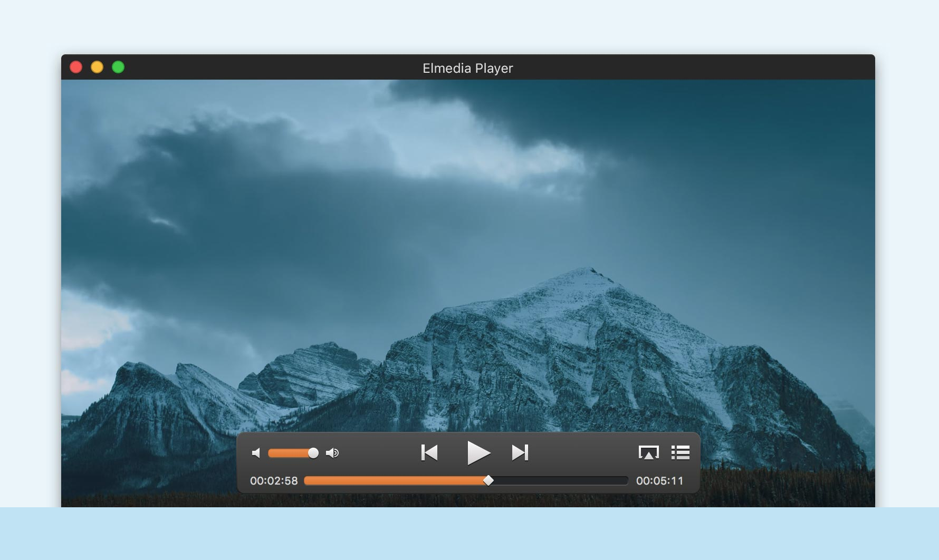The image size is (939, 560).
Task: Open the AirPlay streaming menu
Action: tap(649, 452)
